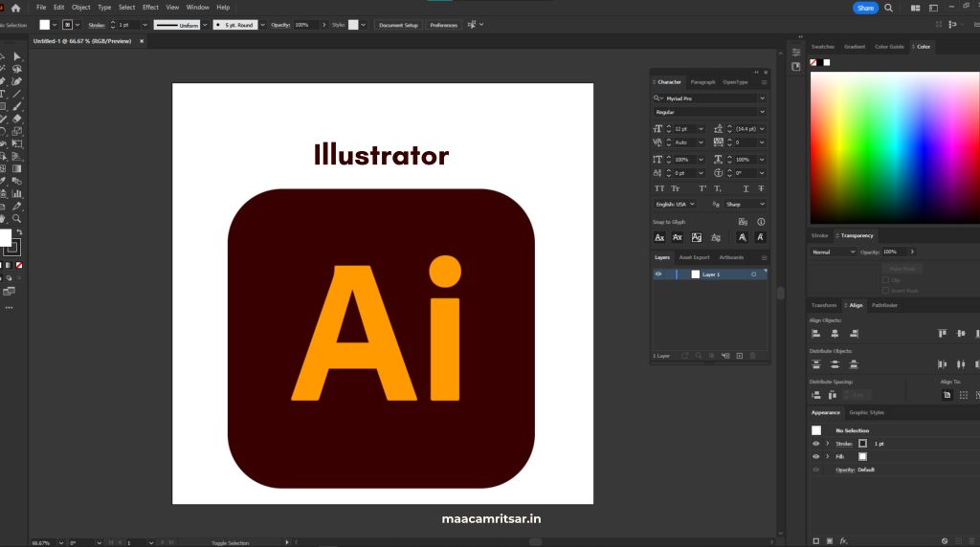Click the Transparency opacity 100% field
This screenshot has width=980, height=547.
[894, 252]
